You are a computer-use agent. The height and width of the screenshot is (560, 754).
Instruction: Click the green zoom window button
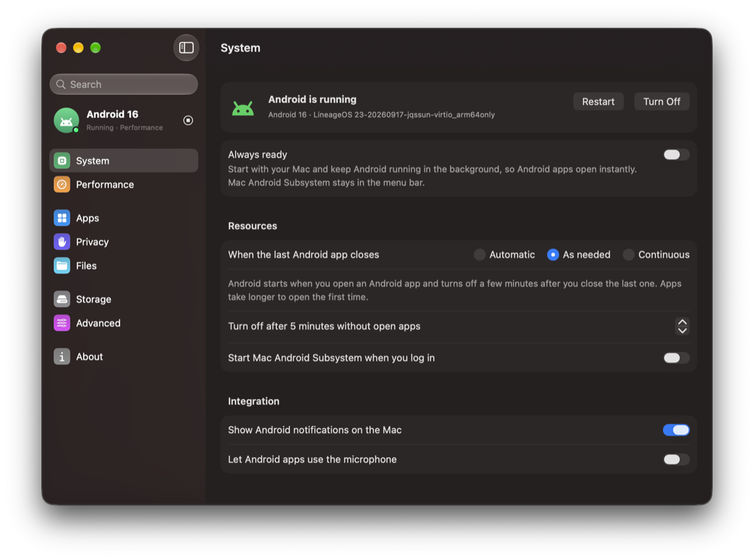(x=96, y=48)
